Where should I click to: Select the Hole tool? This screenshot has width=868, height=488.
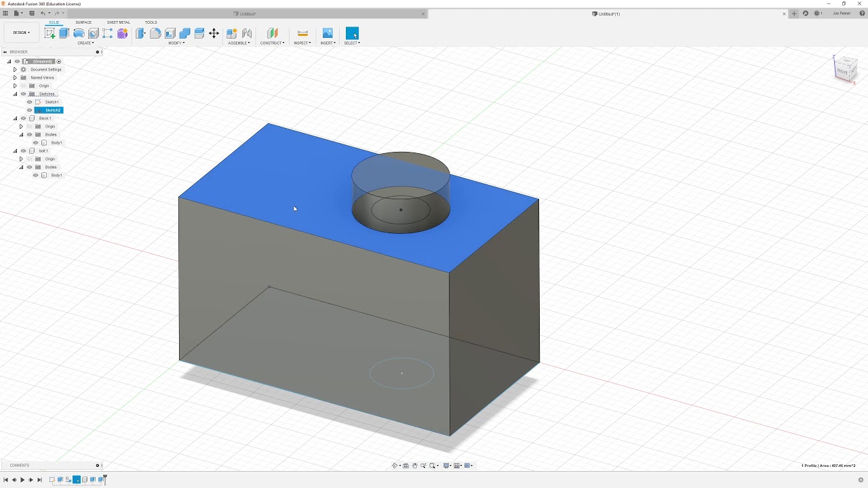(x=93, y=33)
